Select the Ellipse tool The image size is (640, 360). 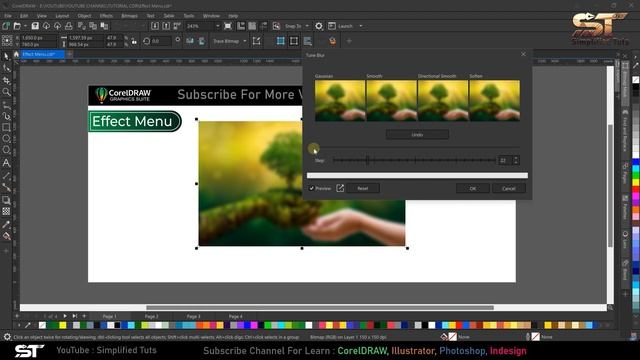(x=6, y=139)
